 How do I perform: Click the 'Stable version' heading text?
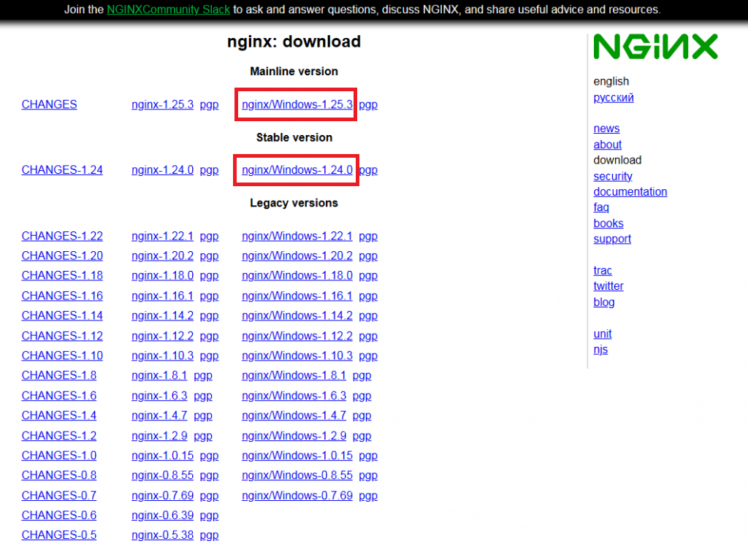pos(294,137)
